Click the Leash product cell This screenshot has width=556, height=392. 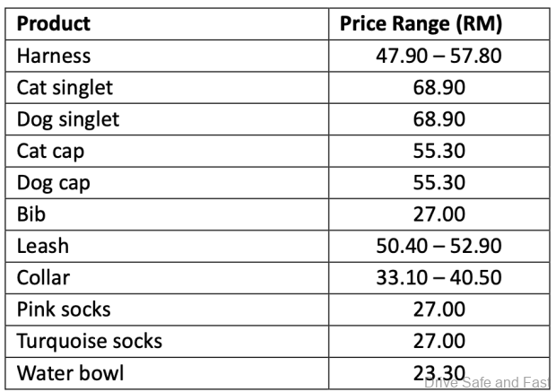tap(44, 246)
